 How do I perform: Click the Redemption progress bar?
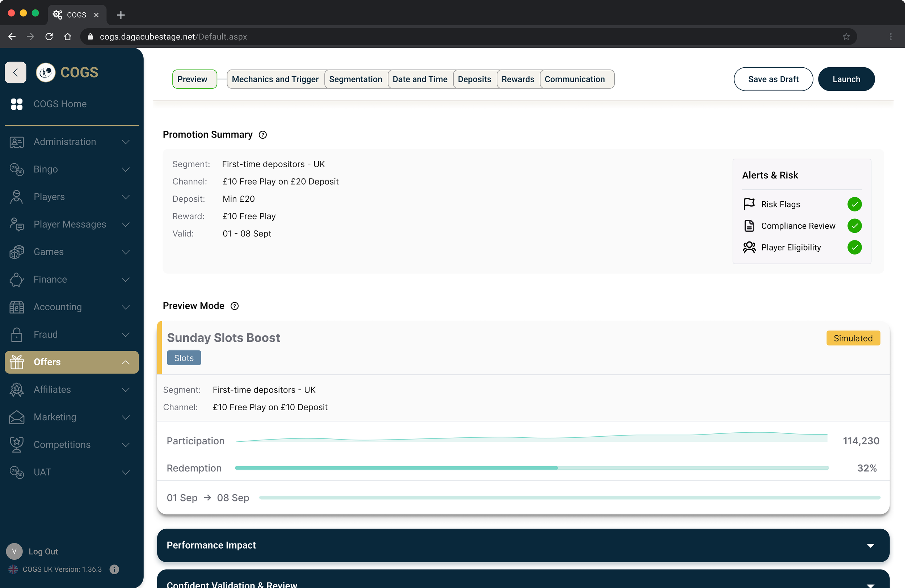point(531,468)
